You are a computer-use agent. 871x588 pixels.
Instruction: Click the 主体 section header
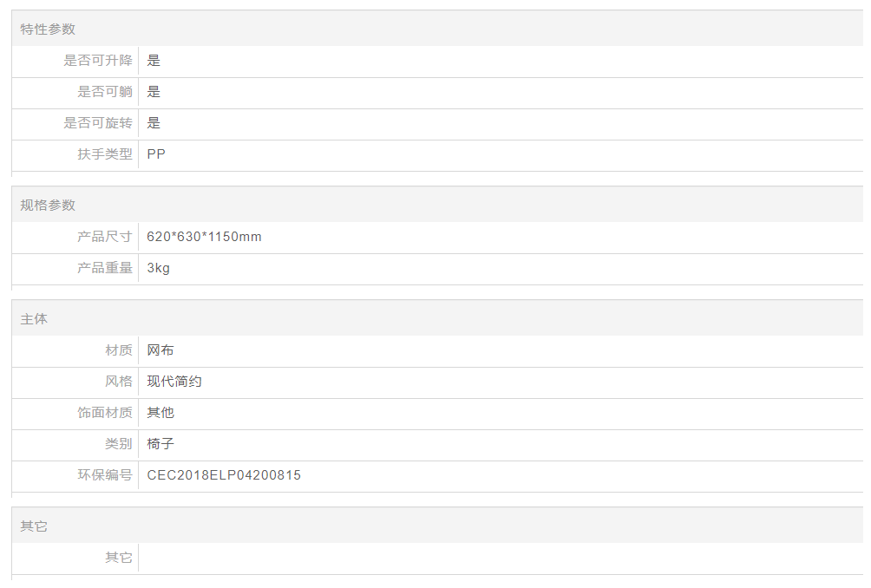click(34, 319)
